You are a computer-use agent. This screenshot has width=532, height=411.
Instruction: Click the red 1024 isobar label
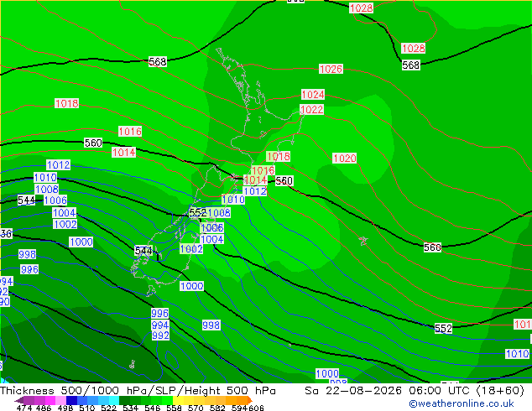coord(313,94)
